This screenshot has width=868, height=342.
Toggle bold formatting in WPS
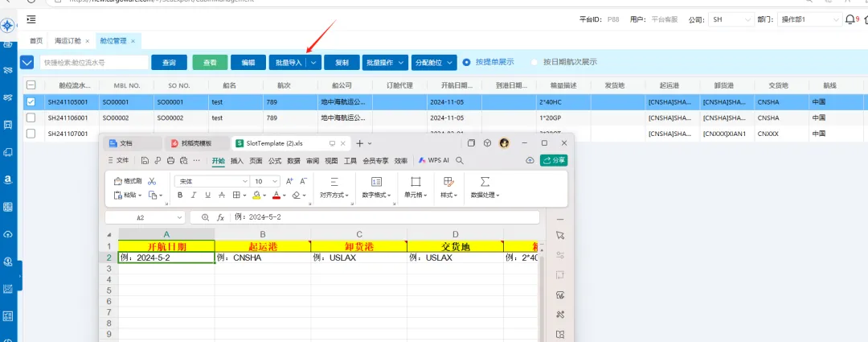point(180,195)
